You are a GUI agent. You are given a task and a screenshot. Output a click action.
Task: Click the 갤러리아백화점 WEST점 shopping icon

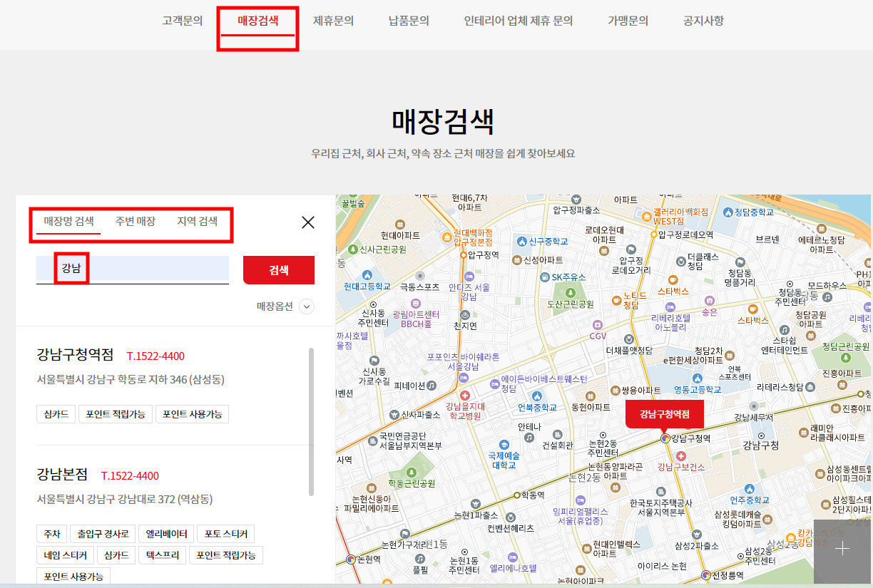(x=646, y=215)
